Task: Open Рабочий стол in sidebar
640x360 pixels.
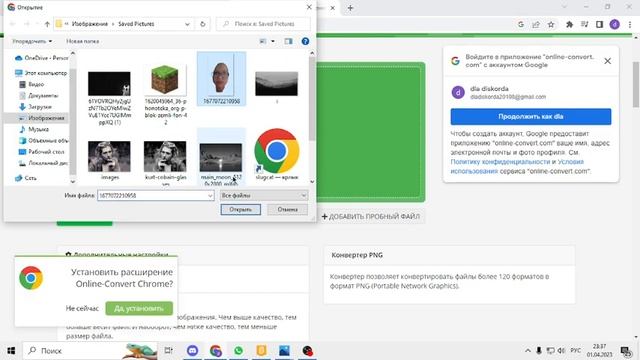Action: 42,152
